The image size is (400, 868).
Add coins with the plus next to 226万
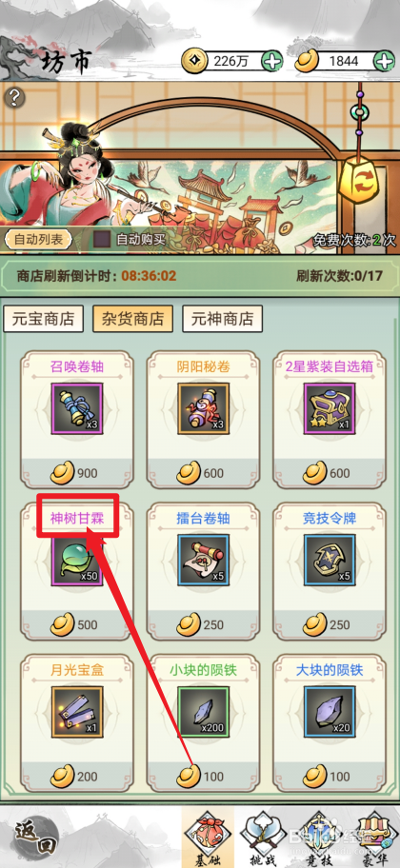pyautogui.click(x=271, y=61)
